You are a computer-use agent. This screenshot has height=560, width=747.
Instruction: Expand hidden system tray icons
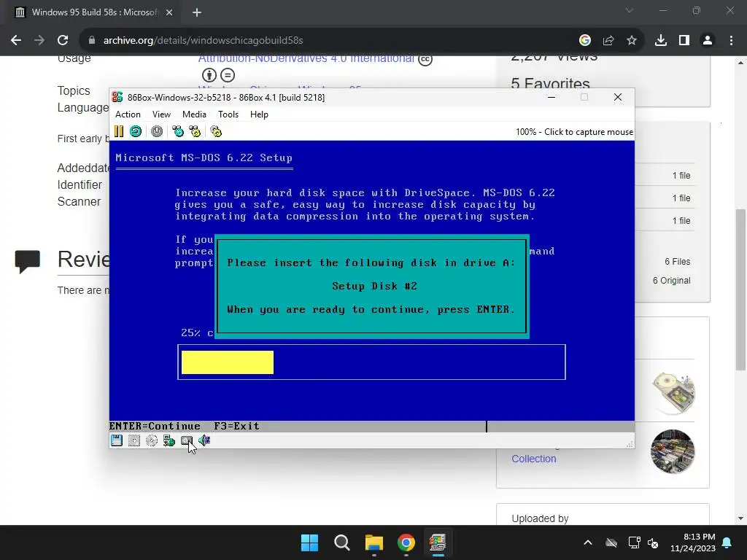pos(588,542)
